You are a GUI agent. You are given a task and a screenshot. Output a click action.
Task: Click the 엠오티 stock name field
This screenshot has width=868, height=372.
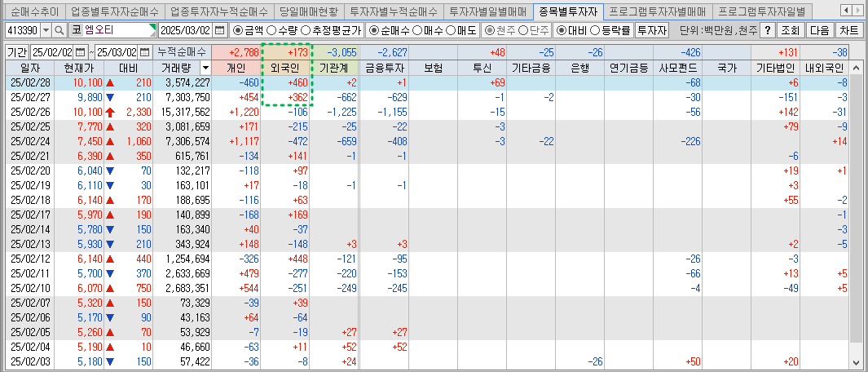pyautogui.click(x=120, y=30)
